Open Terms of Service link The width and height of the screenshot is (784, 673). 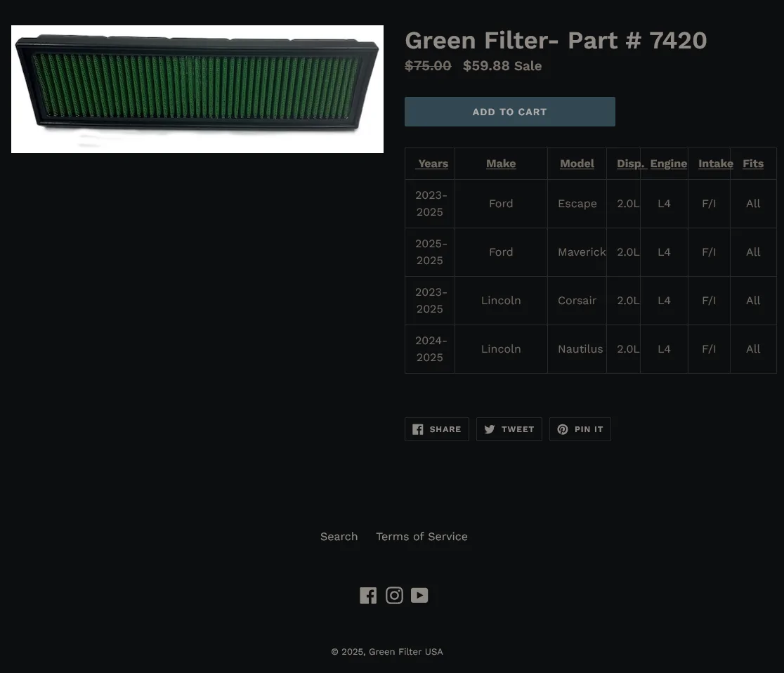click(x=422, y=537)
